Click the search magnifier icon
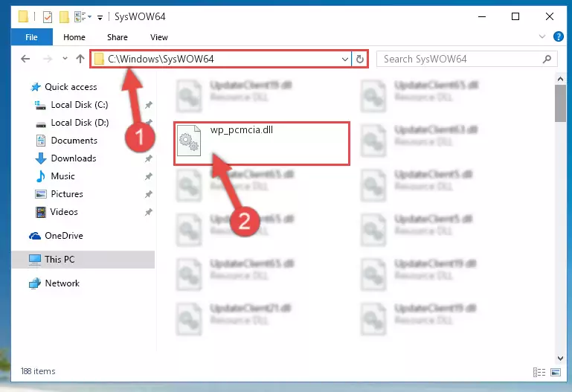The height and width of the screenshot is (392, 572). tap(547, 59)
